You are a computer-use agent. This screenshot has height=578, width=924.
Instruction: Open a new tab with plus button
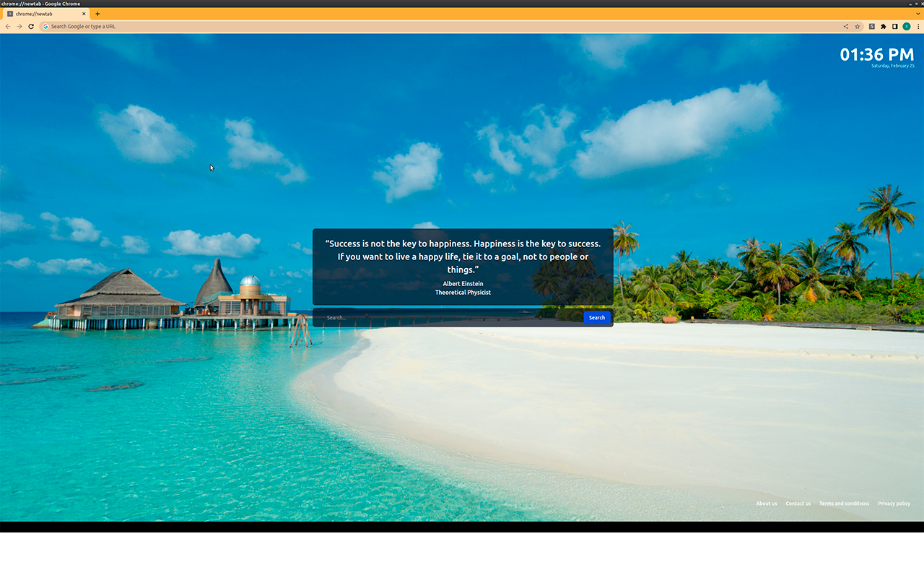coord(98,14)
